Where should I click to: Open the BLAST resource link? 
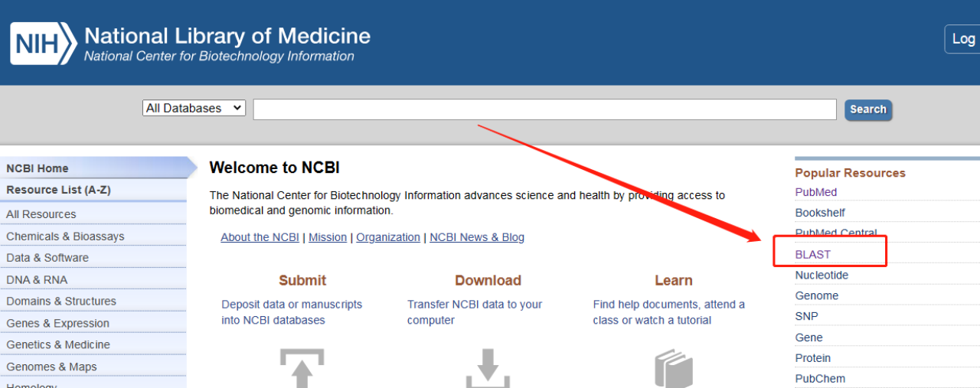pyautogui.click(x=812, y=254)
